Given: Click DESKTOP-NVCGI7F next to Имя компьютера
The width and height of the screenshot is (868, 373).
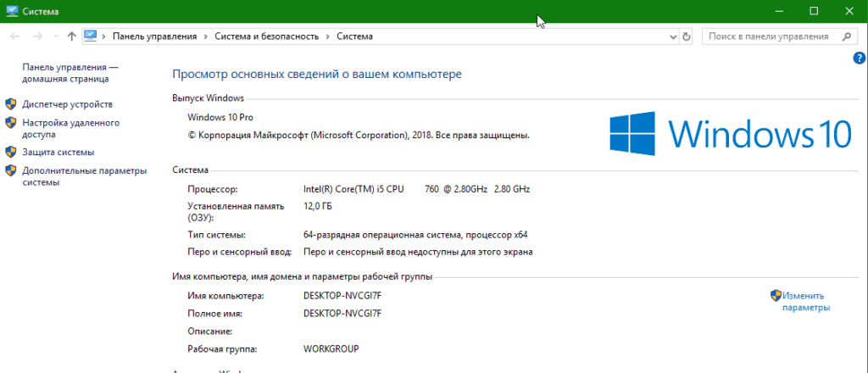Looking at the screenshot, I should coord(342,296).
